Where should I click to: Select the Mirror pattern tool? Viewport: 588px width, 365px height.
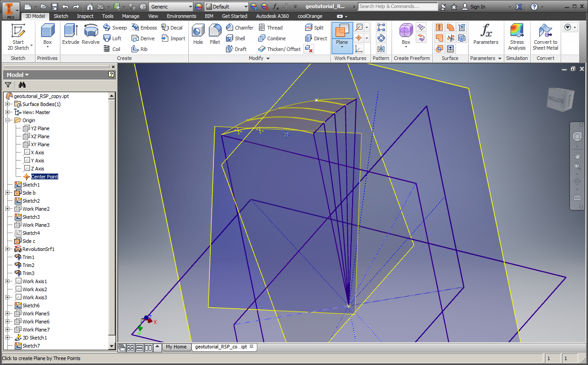[x=381, y=49]
